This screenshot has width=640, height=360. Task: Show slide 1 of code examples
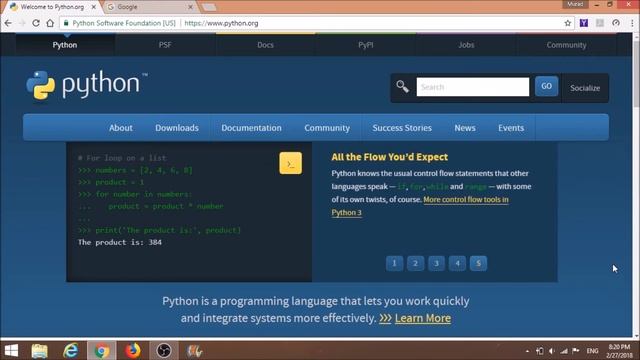394,263
